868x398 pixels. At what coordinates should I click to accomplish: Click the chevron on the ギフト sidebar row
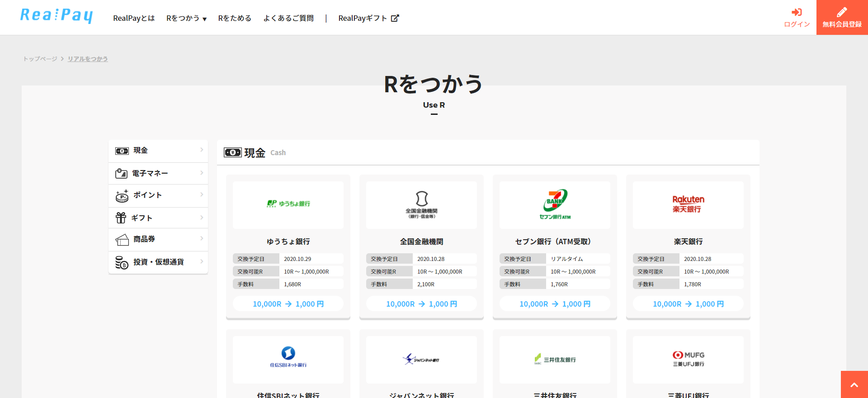coord(202,218)
